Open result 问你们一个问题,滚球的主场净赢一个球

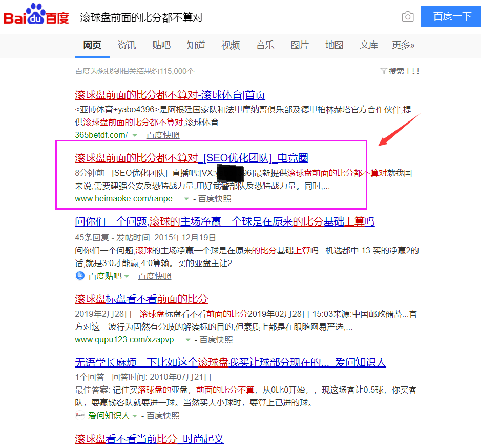coord(224,221)
